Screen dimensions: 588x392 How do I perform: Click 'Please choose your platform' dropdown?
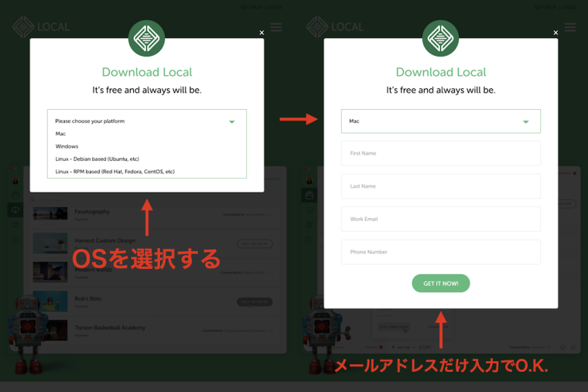pos(147,121)
